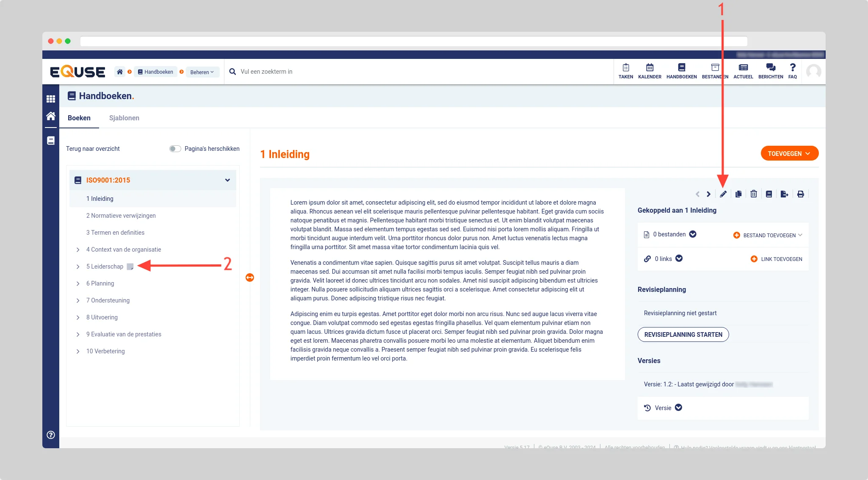Expand the 5 Leiderschap chapter
The image size is (868, 480).
pyautogui.click(x=78, y=266)
